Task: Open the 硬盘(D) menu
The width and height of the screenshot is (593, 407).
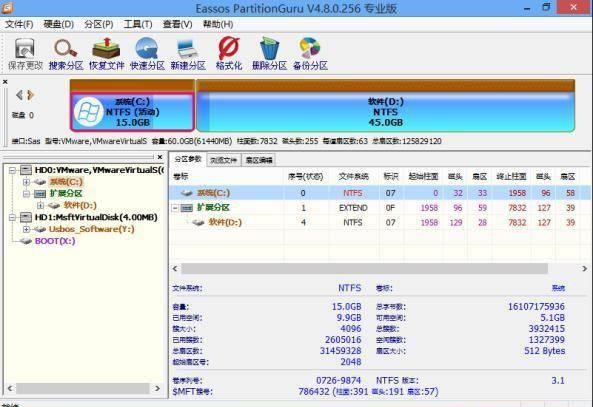Action: [x=59, y=25]
